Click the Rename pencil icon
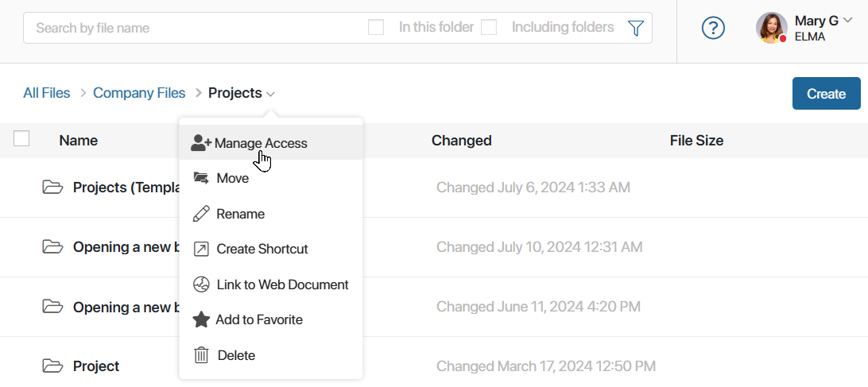 201,214
